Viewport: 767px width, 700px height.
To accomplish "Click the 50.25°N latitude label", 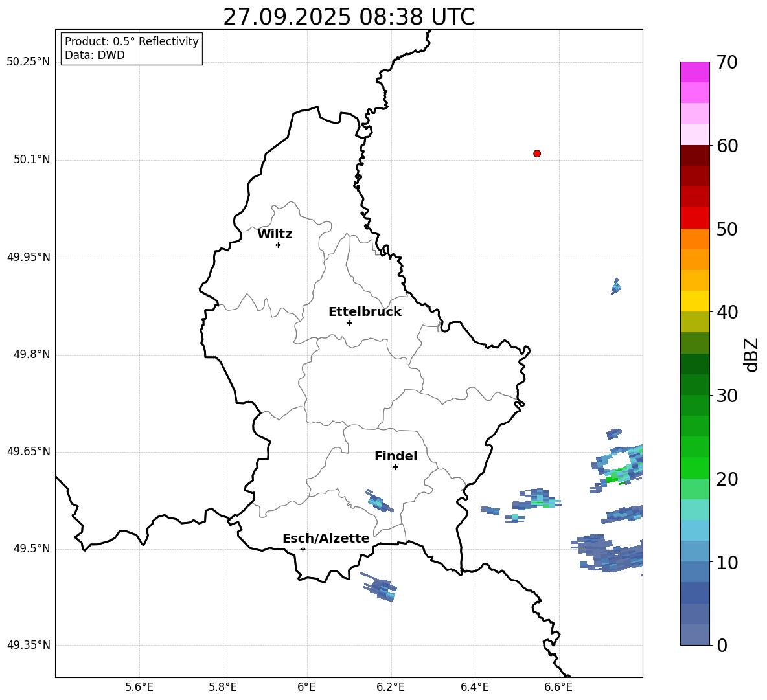I will pyautogui.click(x=29, y=62).
